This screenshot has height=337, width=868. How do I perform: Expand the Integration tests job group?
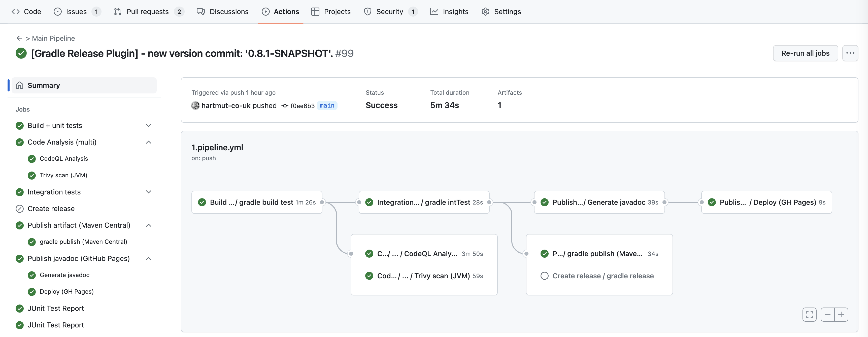click(x=149, y=192)
